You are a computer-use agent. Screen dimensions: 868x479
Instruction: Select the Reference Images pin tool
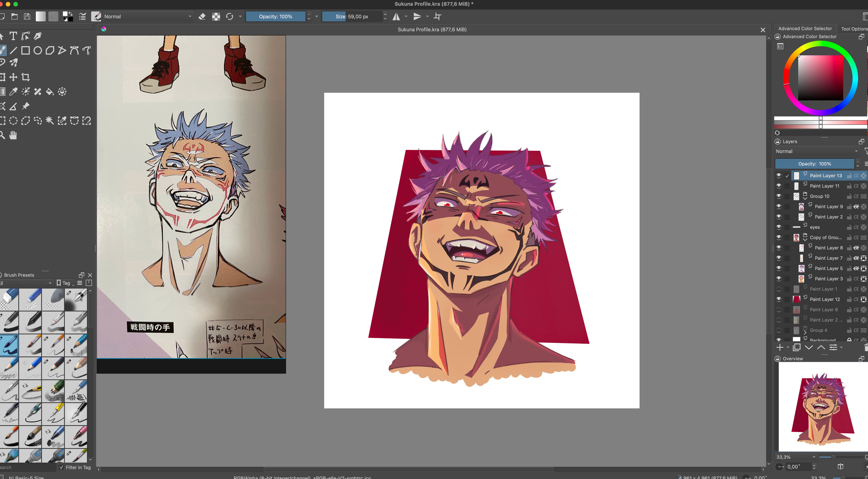click(x=26, y=107)
